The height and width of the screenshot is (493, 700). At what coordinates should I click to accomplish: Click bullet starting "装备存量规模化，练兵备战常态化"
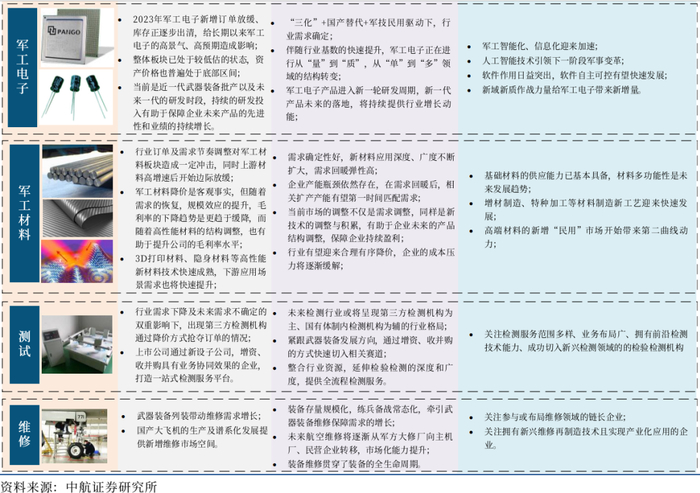(x=371, y=415)
